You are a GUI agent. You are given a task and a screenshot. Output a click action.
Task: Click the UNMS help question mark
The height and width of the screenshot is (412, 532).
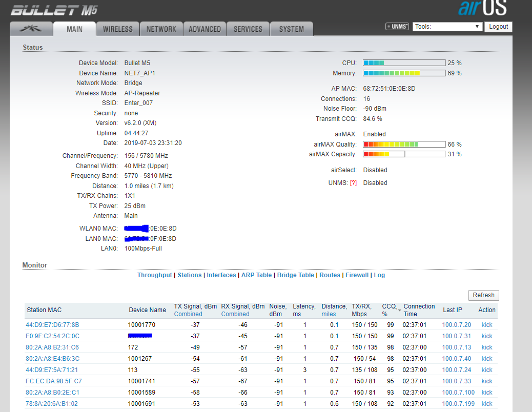353,183
